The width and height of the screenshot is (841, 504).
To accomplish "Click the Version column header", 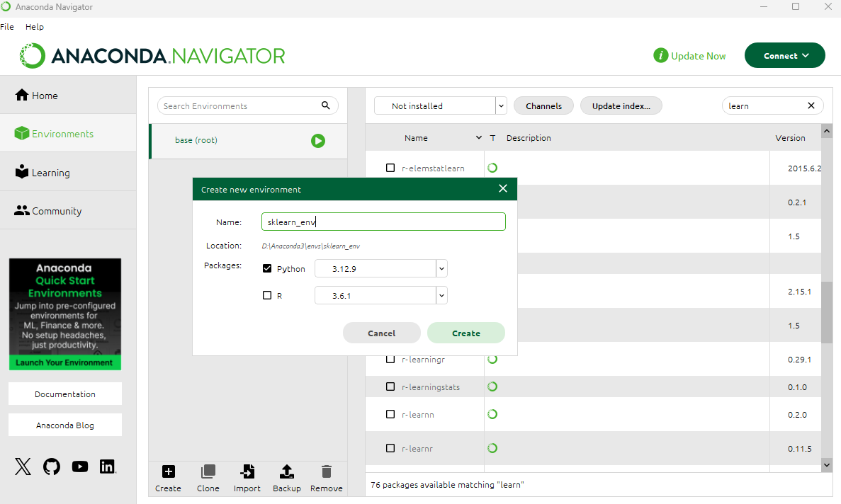I will (x=790, y=137).
